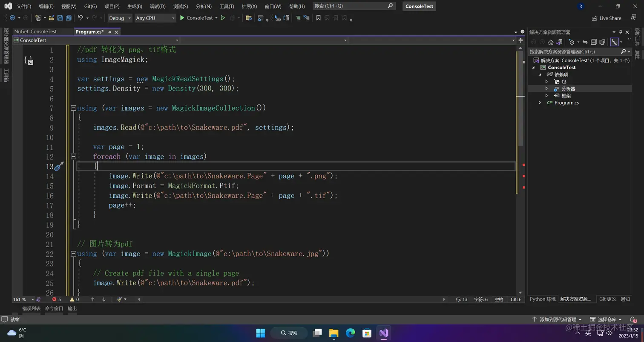Start debugging with green ConsoleTest play button
The image size is (644, 342).
coord(196,18)
